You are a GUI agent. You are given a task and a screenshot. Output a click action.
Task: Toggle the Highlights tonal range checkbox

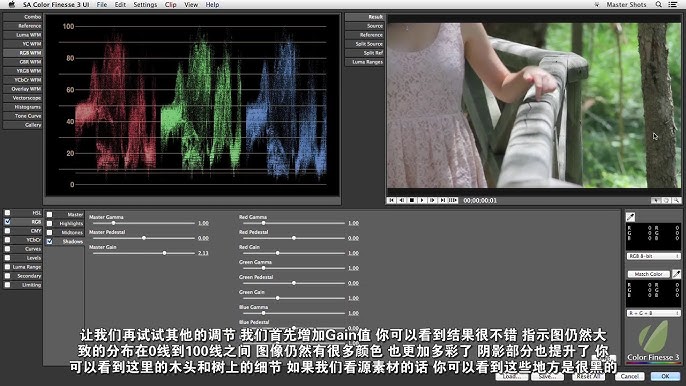pos(49,224)
